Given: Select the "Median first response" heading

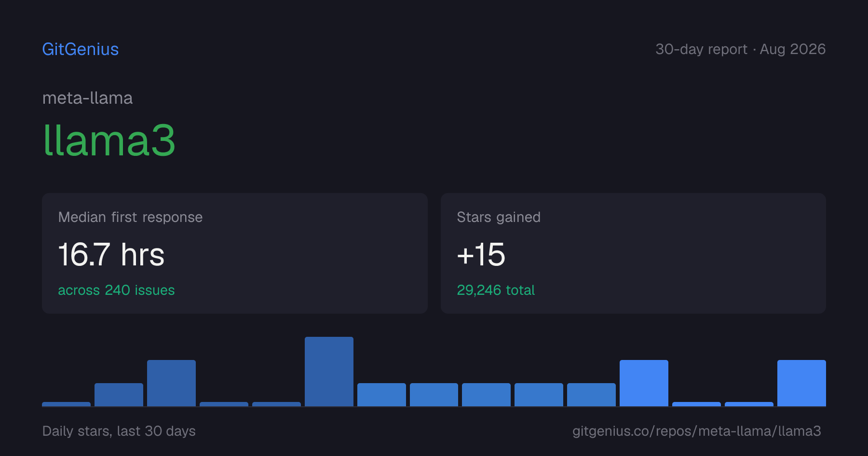Looking at the screenshot, I should click(130, 217).
